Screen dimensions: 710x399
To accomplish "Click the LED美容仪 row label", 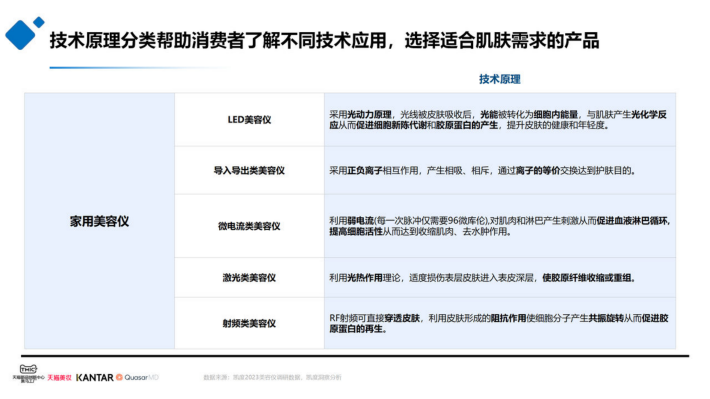I will tap(249, 120).
